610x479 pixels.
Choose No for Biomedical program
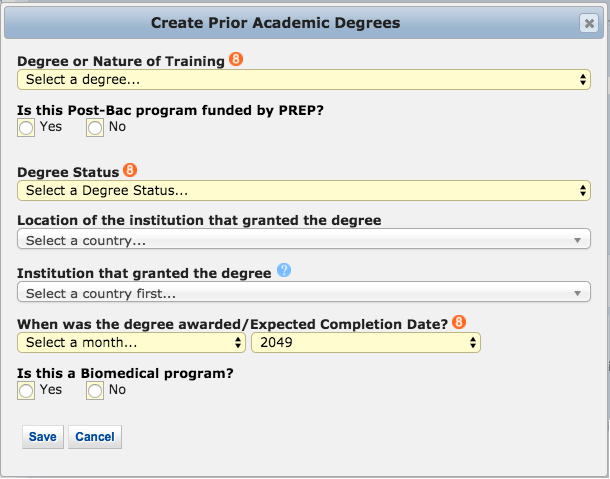coord(95,391)
